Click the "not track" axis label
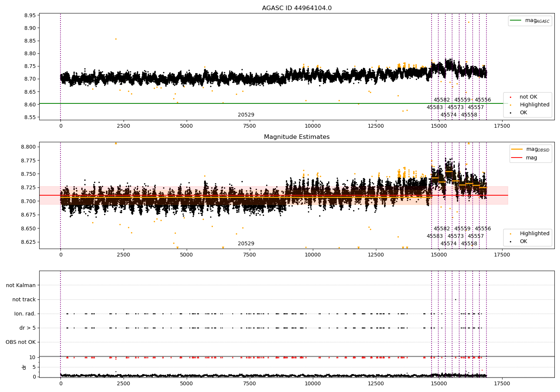560x392 pixels. [x=24, y=300]
